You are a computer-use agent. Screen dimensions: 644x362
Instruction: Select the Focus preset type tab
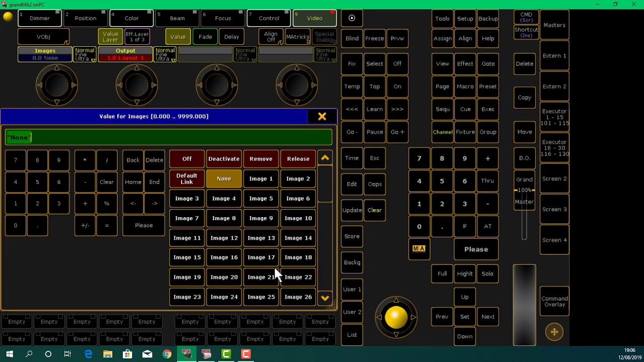coord(223,18)
